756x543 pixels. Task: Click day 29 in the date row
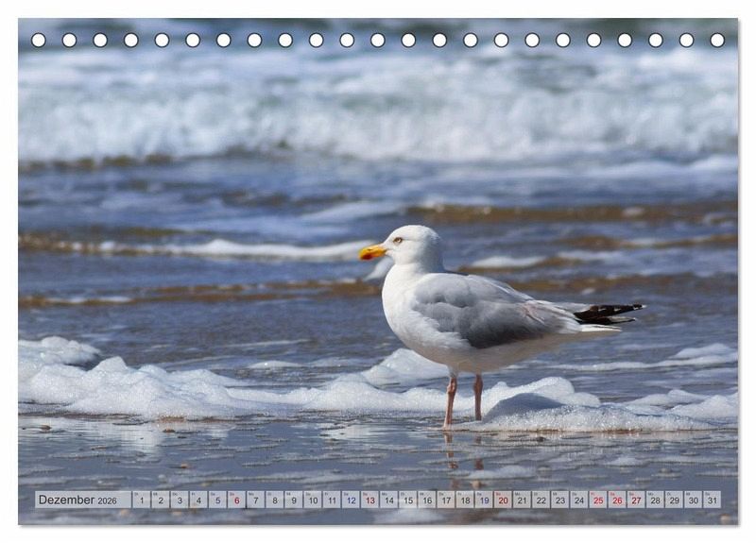point(675,500)
